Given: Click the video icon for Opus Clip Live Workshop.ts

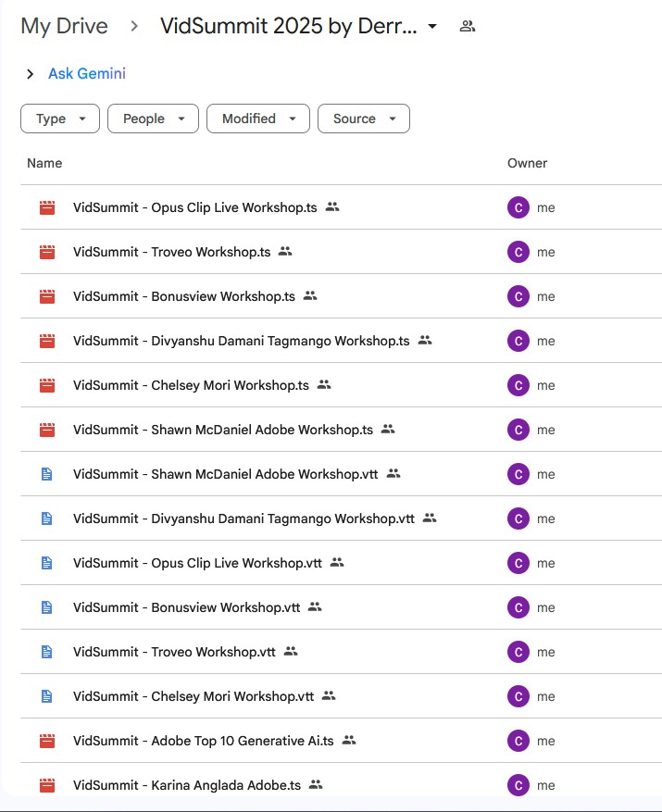Looking at the screenshot, I should pos(47,208).
